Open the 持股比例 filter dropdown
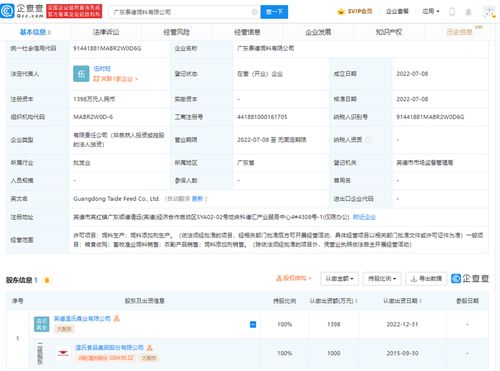Screen dimensions: 500x371 [x=382, y=279]
